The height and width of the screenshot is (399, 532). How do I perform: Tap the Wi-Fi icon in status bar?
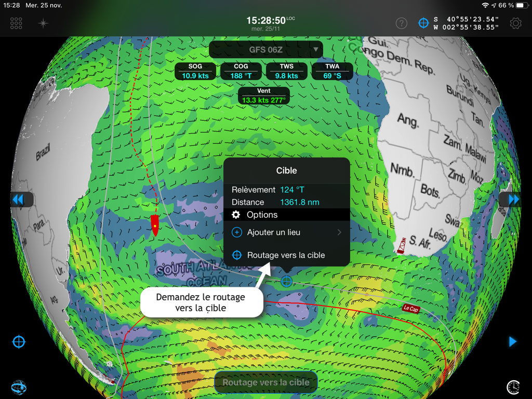486,5
